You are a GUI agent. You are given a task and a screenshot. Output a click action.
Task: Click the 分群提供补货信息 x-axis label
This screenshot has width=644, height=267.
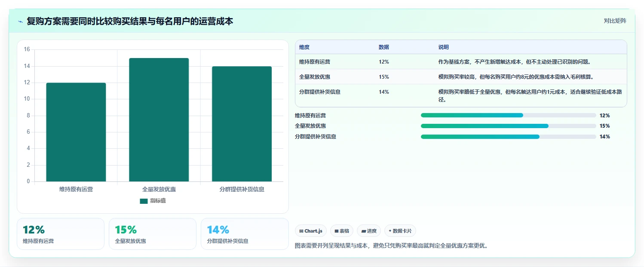242,189
